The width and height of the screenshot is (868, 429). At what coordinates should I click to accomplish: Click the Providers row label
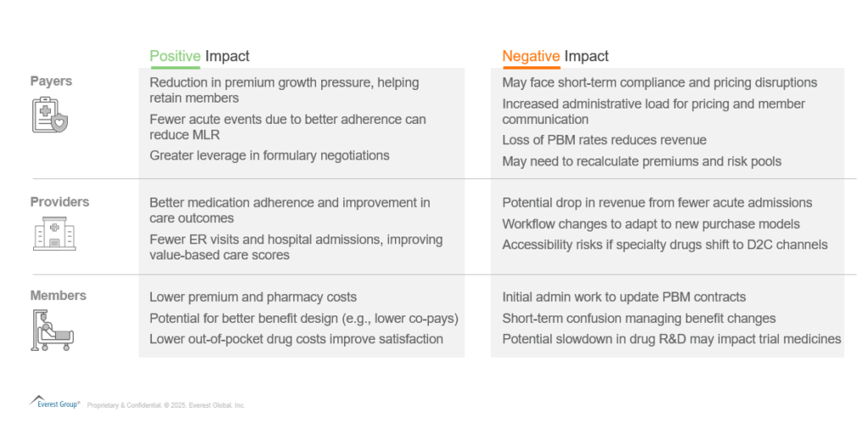59,202
